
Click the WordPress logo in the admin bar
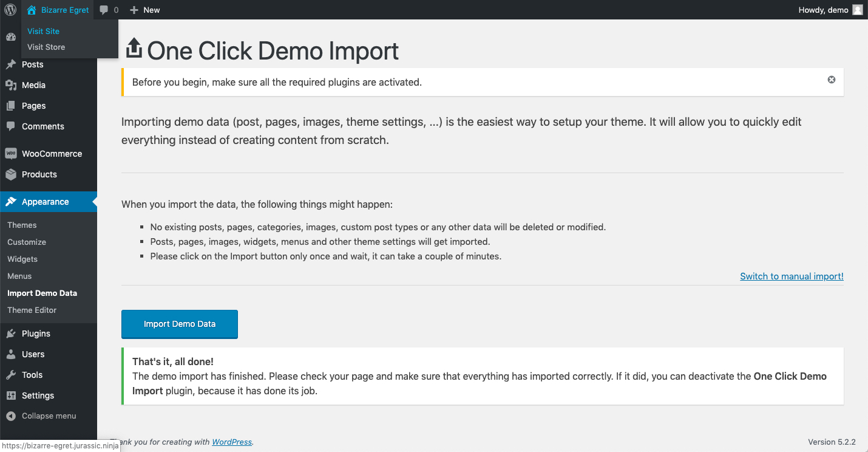pos(9,9)
